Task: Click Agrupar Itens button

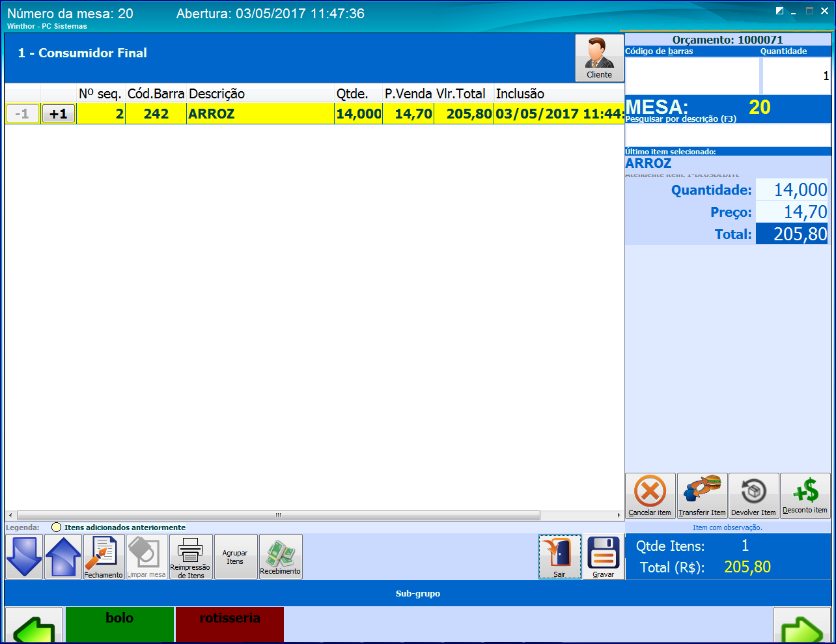Action: click(235, 557)
